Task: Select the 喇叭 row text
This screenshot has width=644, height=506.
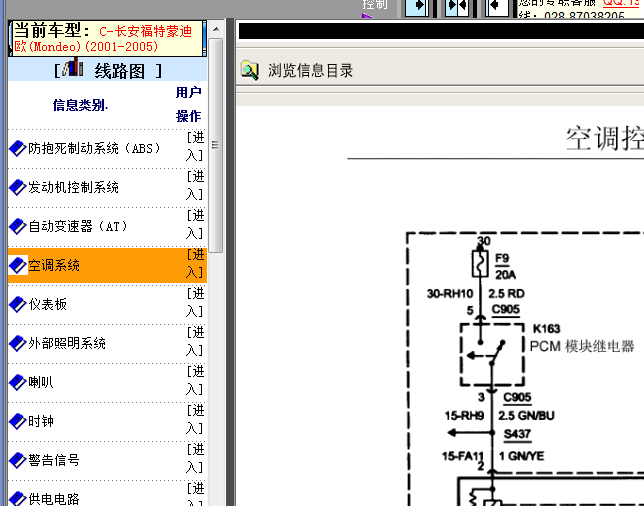Action: [41, 382]
